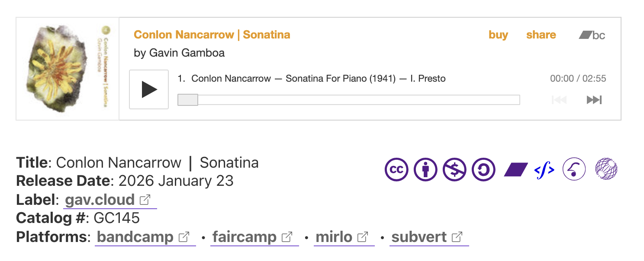This screenshot has width=644, height=261.
Task: Click the Subvert wireframe globe icon
Action: (606, 169)
